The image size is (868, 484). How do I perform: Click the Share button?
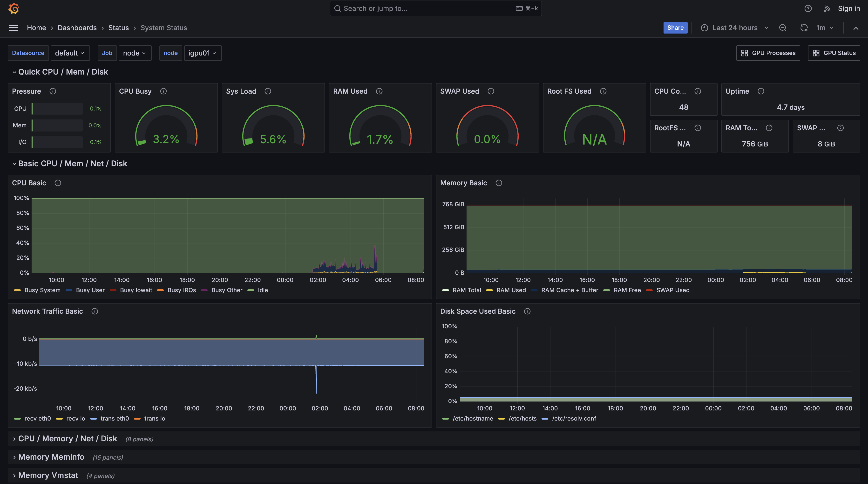[x=675, y=28]
